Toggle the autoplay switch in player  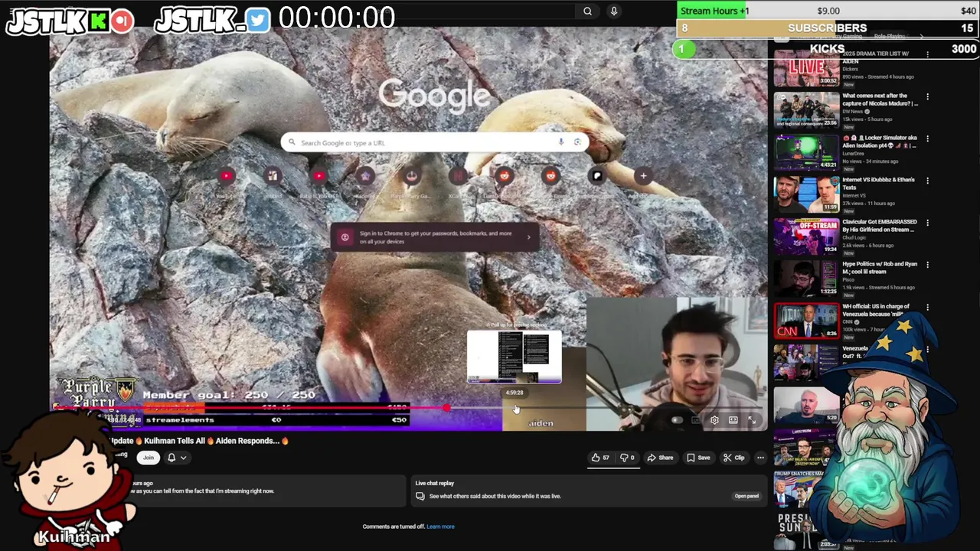(676, 420)
